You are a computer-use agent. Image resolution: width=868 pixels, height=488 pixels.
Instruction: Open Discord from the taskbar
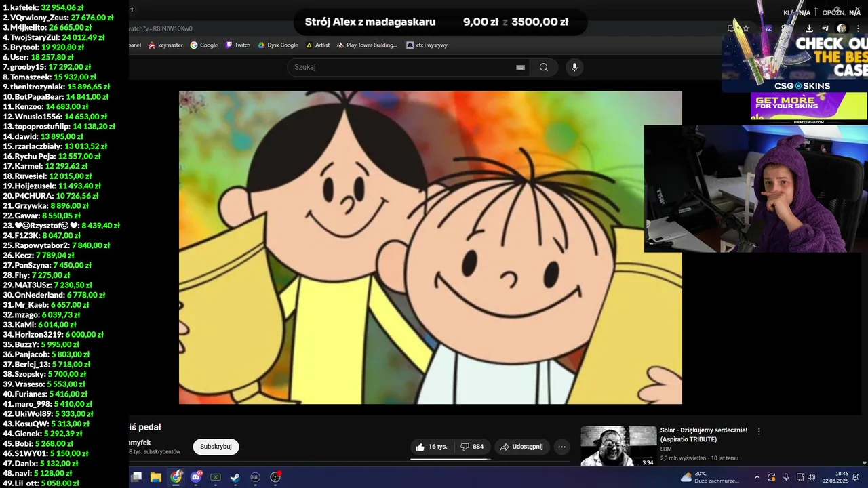pyautogui.click(x=197, y=477)
